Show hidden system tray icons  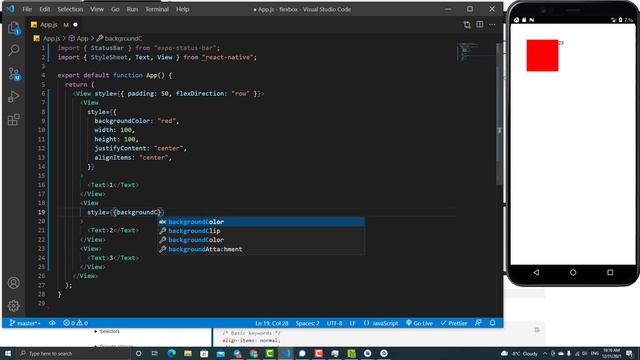(545, 353)
